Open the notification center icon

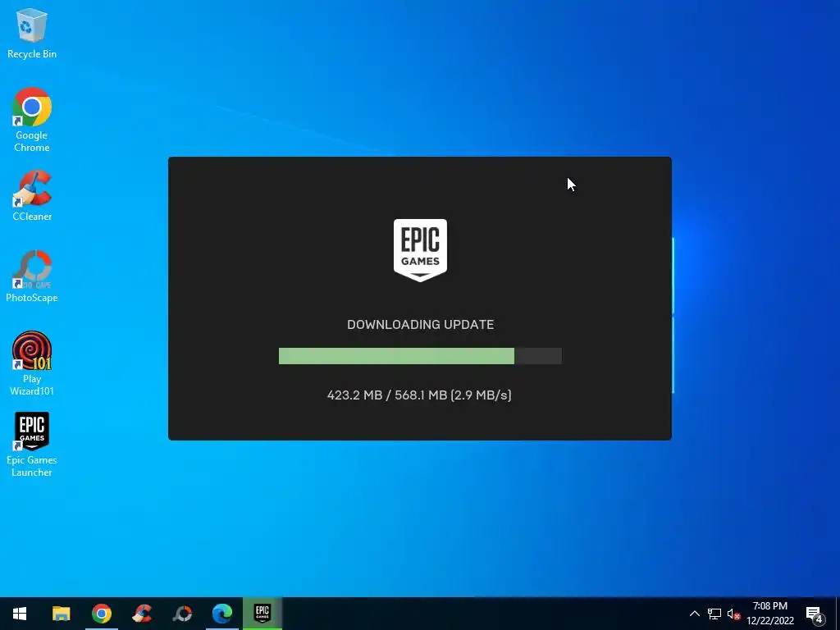[x=815, y=614]
